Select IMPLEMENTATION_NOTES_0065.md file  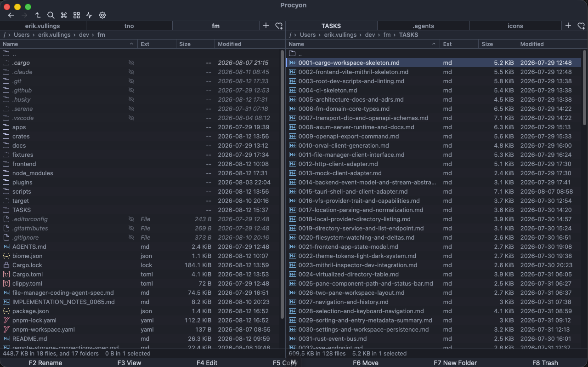point(140,302)
